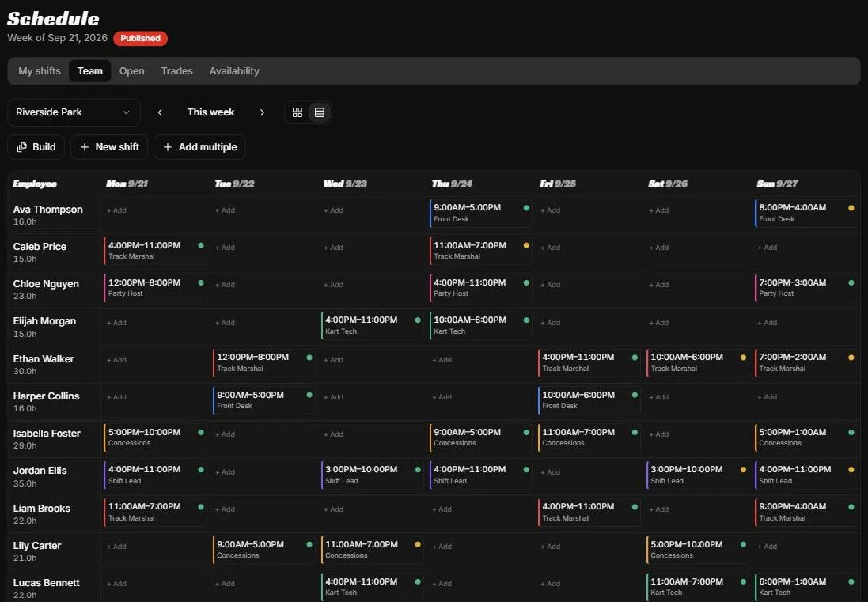The width and height of the screenshot is (868, 602).
Task: Open the My shifts tab
Action: point(40,71)
